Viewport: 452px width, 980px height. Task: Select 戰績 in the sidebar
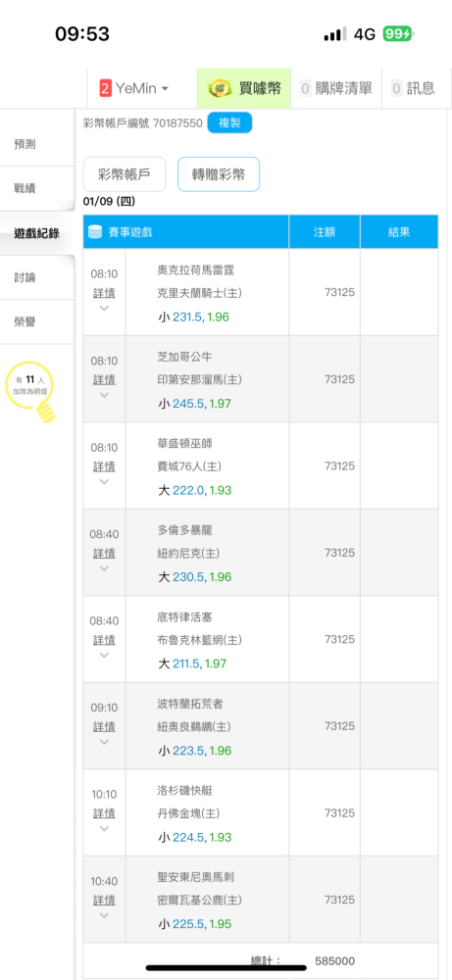[x=25, y=188]
